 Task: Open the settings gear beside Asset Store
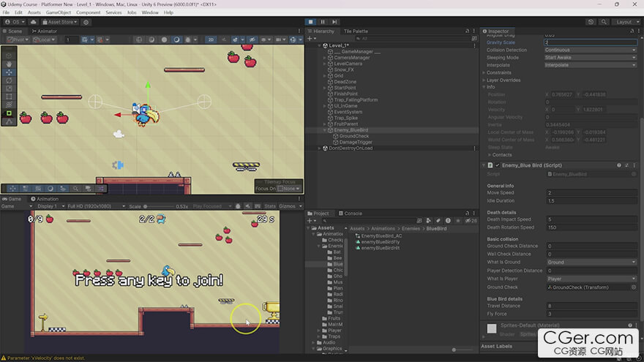(x=86, y=22)
